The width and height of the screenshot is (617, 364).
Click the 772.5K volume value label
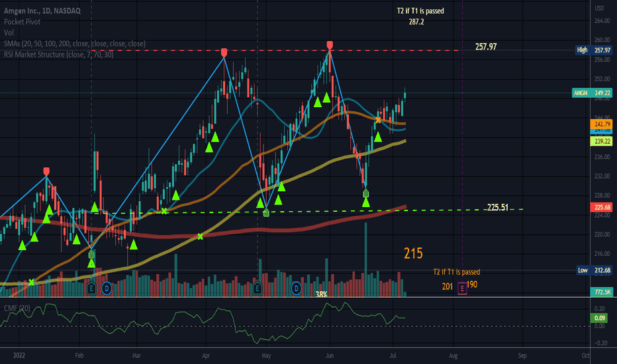pyautogui.click(x=601, y=292)
